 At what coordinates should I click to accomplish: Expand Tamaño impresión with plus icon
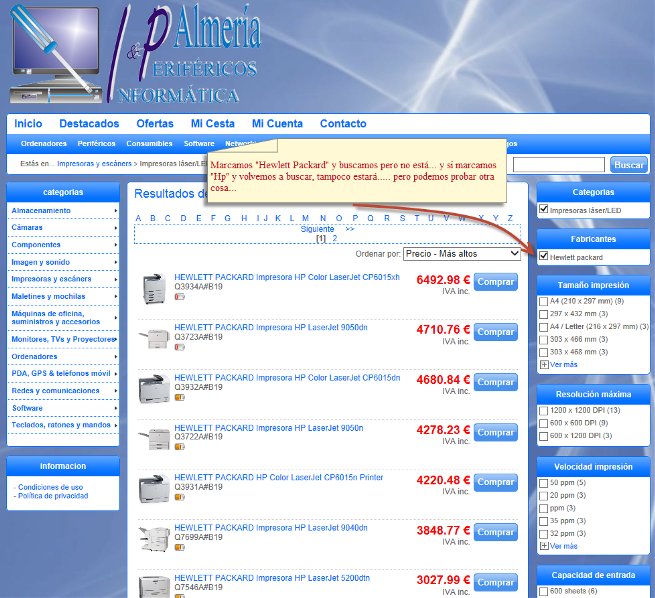pyautogui.click(x=544, y=365)
